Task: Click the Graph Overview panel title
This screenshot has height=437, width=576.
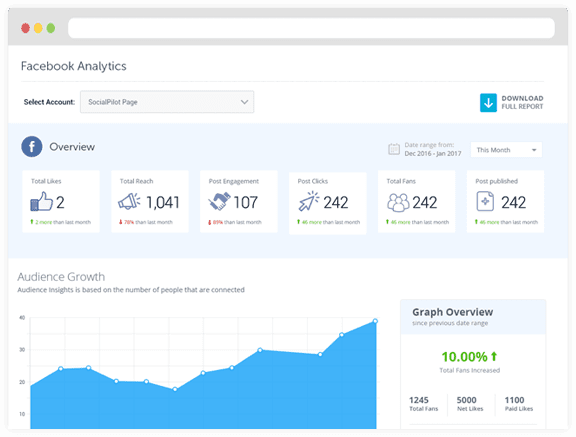Action: point(453,312)
